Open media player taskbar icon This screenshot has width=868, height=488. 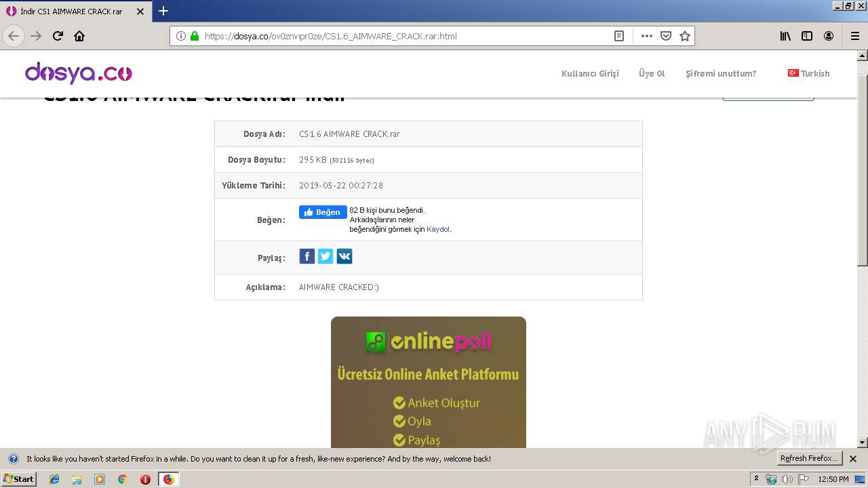coord(100,479)
